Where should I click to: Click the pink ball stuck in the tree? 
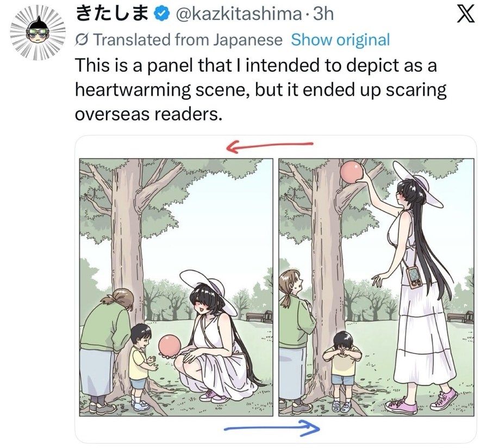point(351,173)
